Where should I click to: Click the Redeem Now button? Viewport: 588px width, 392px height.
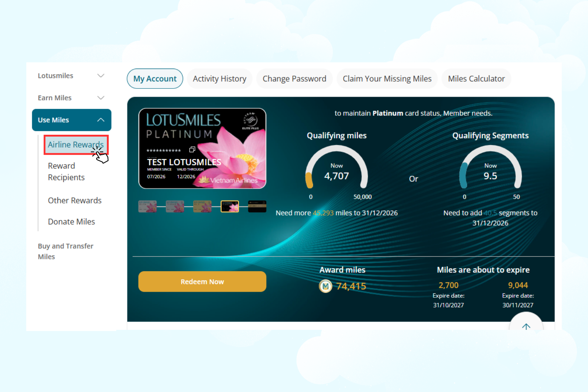click(202, 281)
